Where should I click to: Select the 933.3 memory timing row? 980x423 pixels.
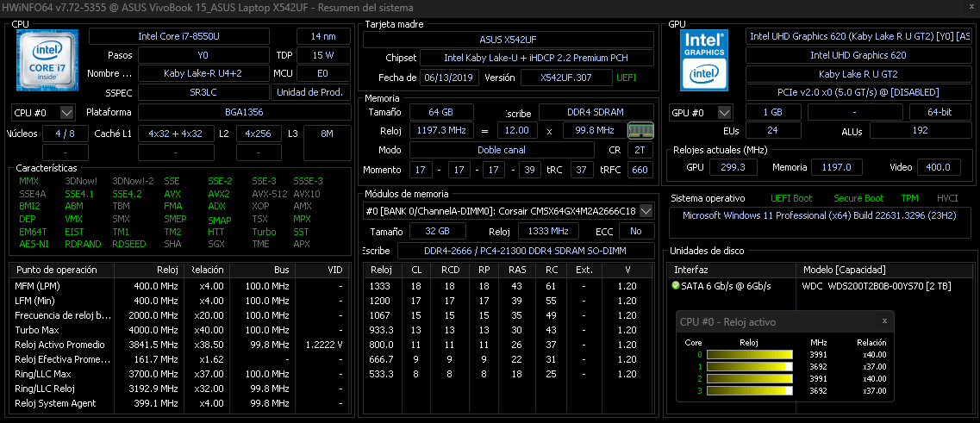point(509,330)
